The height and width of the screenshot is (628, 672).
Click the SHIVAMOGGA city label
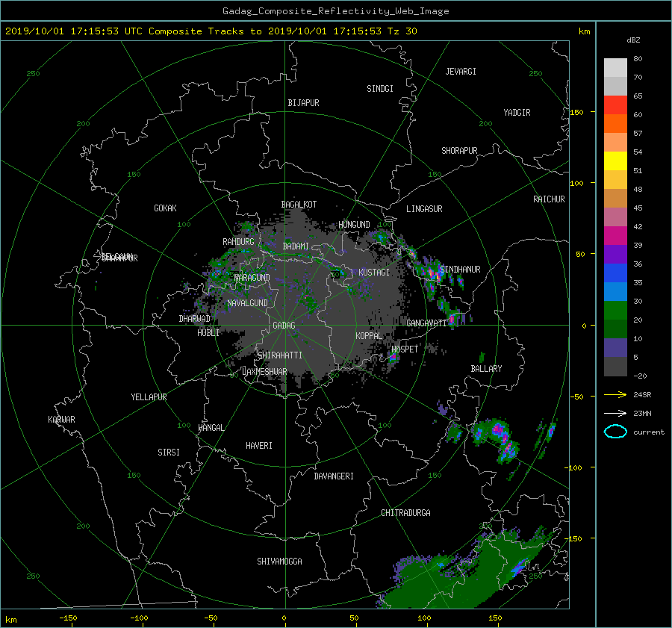(x=279, y=562)
